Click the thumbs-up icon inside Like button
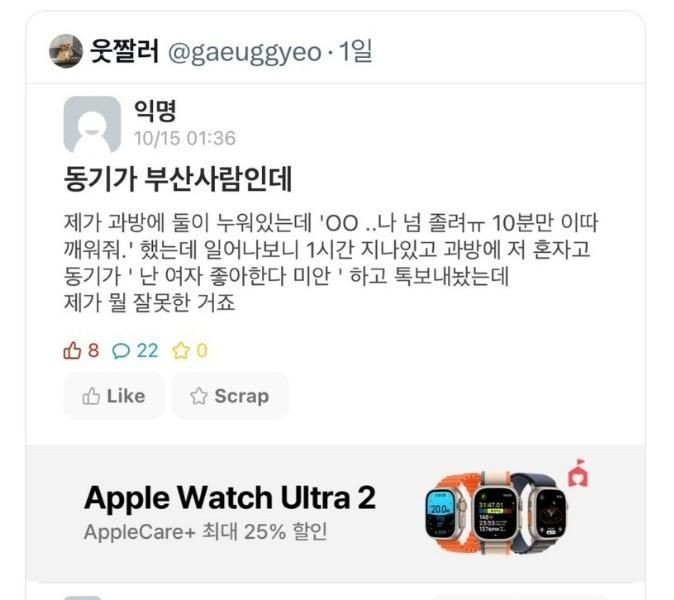The height and width of the screenshot is (600, 674). pos(91,396)
